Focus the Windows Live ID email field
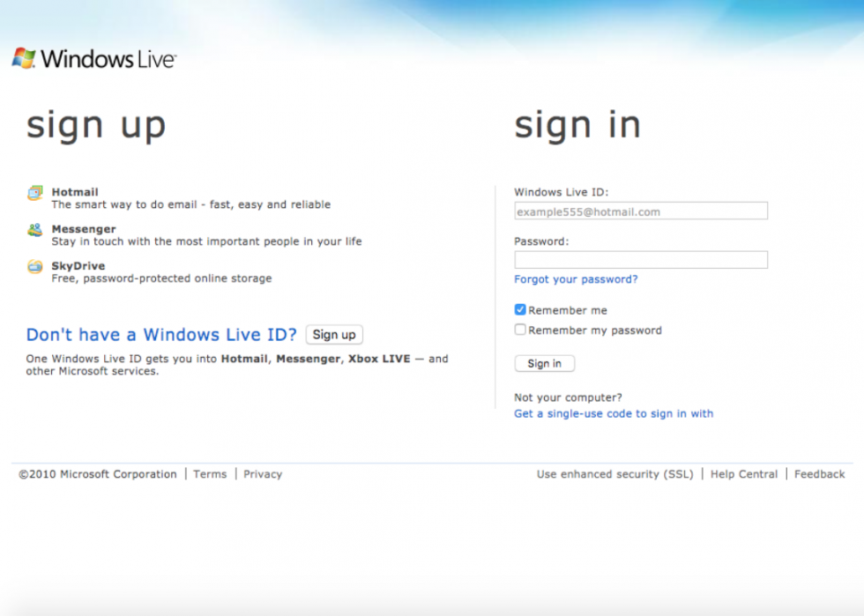 pos(641,211)
